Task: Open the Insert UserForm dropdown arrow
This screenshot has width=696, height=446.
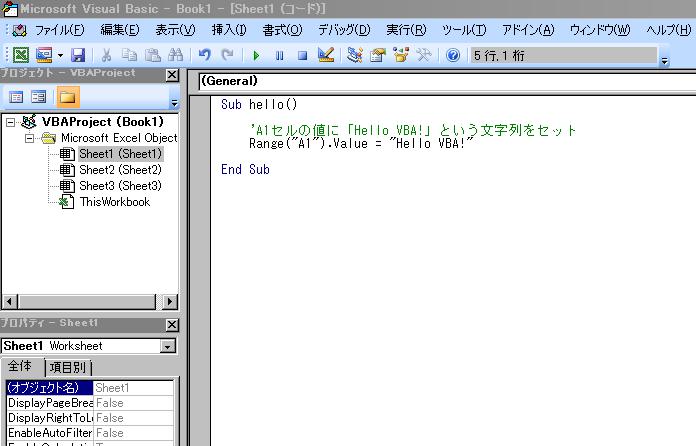Action: pyautogui.click(x=60, y=55)
